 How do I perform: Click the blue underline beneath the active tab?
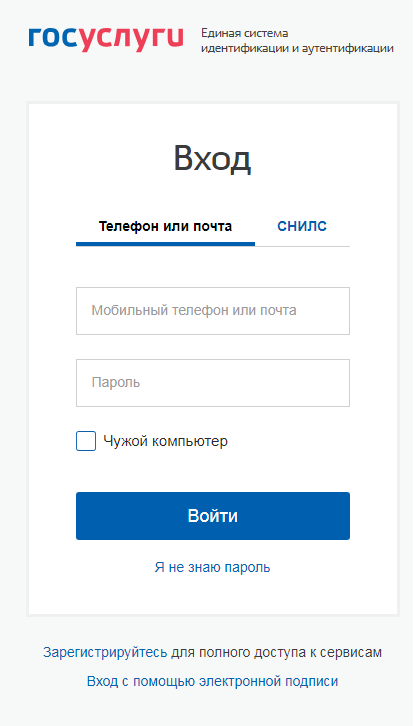coord(165,244)
